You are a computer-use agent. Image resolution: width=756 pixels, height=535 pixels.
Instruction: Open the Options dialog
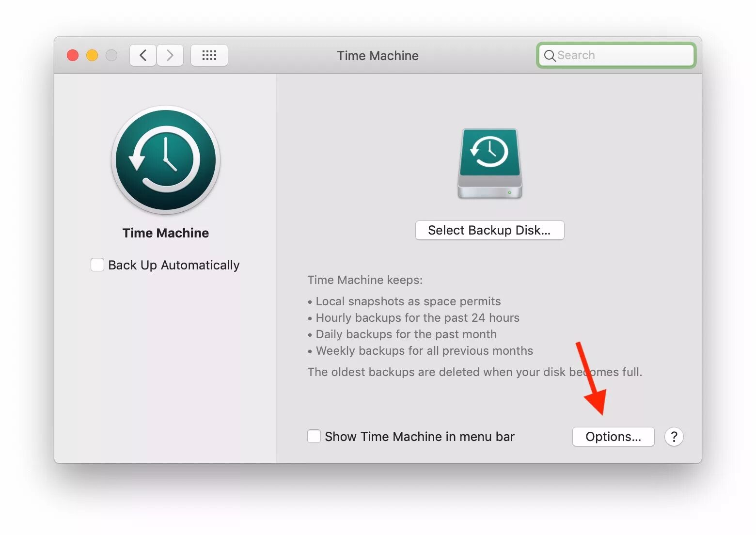coord(613,437)
